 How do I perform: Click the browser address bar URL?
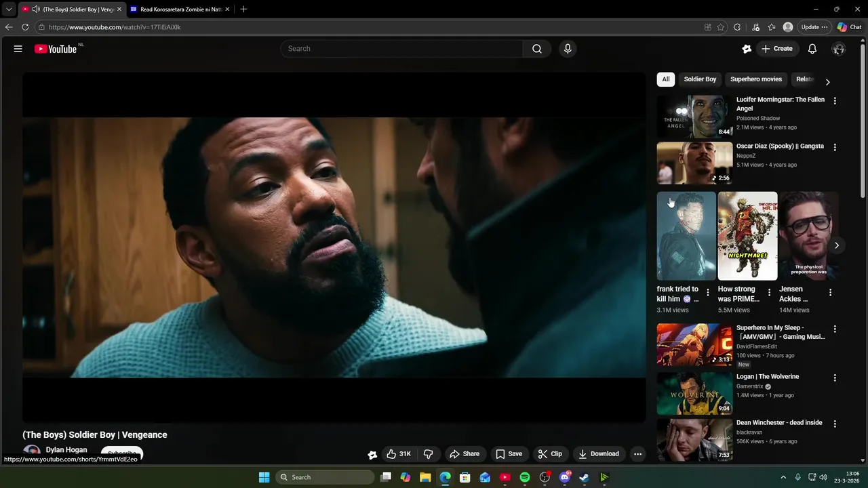click(115, 27)
